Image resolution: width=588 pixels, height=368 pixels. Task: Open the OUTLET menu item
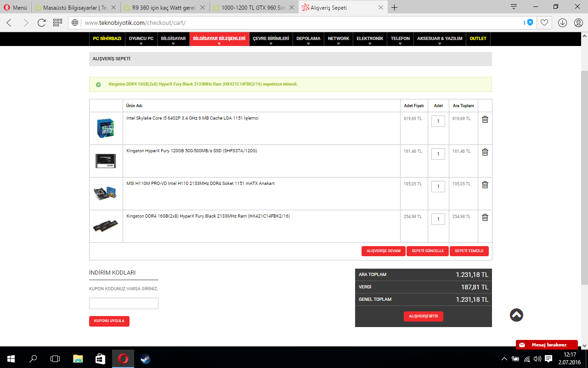pos(478,39)
